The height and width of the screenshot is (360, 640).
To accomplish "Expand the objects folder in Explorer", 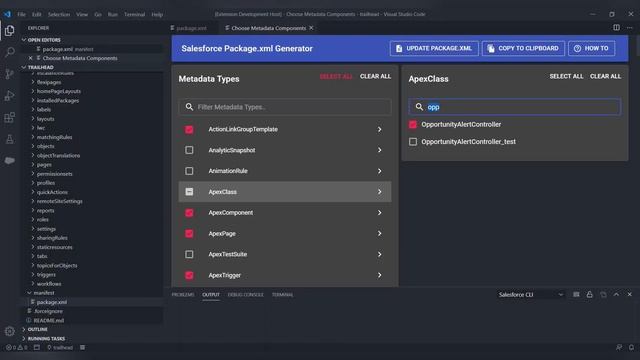I will pos(45,146).
